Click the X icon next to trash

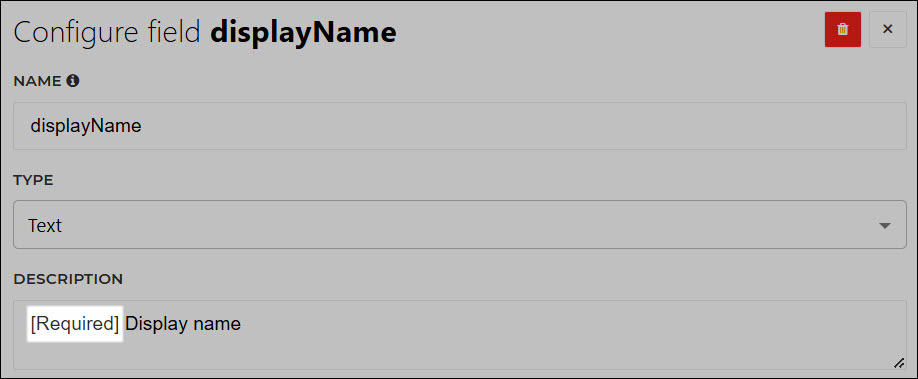[888, 29]
